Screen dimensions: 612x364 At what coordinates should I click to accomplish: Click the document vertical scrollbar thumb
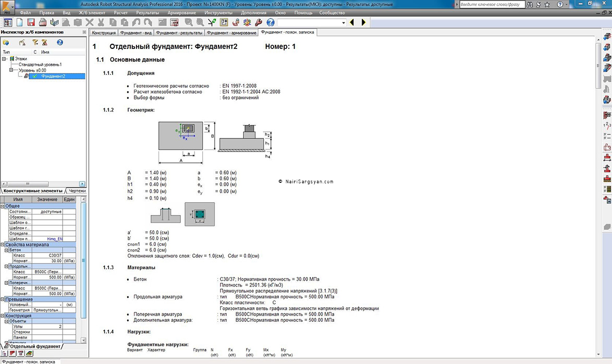point(598,65)
